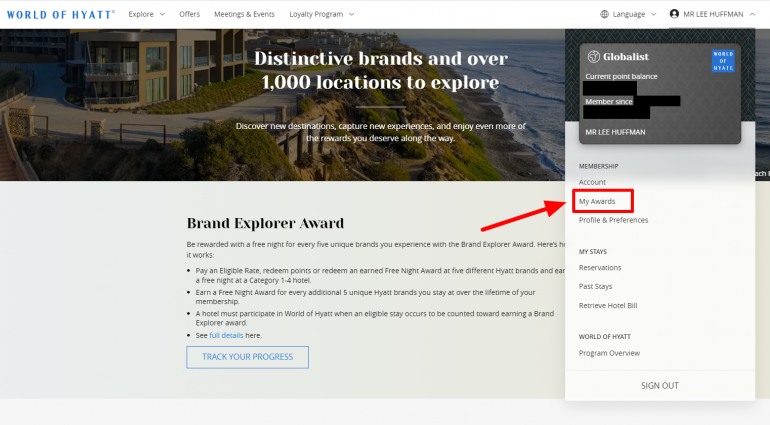
Task: Open My Awards
Action: coord(597,201)
